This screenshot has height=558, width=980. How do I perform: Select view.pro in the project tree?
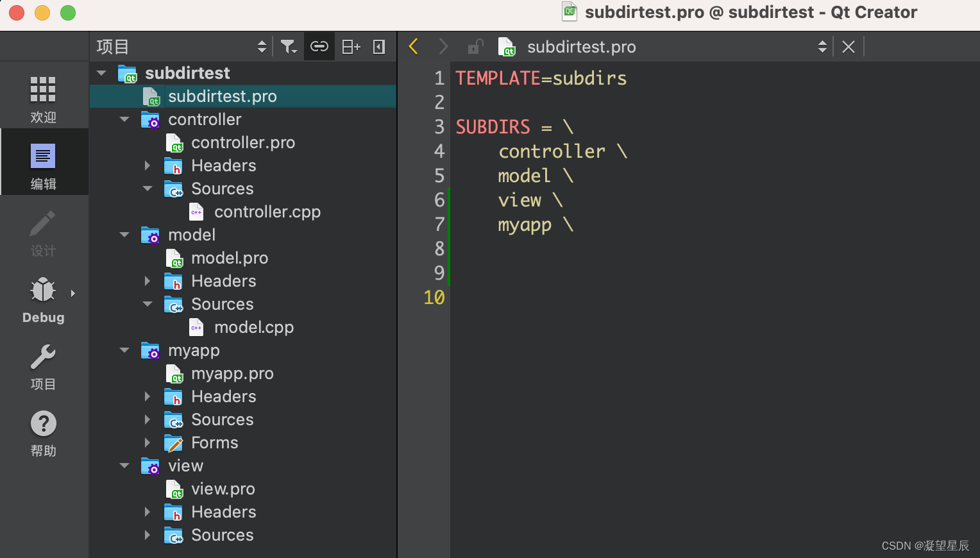click(223, 489)
